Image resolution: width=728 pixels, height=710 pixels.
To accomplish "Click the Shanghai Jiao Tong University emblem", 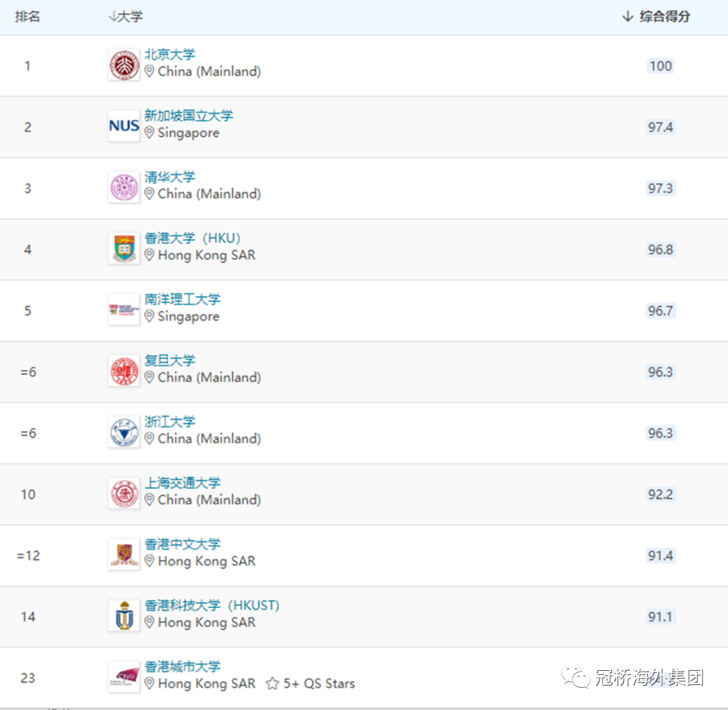I will pyautogui.click(x=124, y=493).
